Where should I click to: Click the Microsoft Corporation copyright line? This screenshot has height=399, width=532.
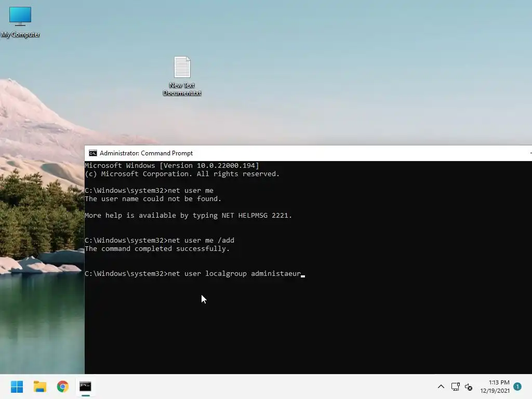click(182, 174)
